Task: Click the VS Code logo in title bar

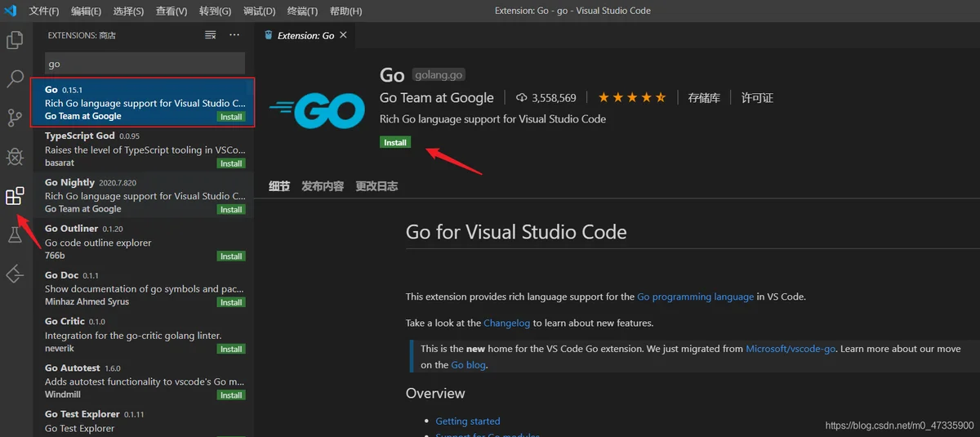Action: coord(11,11)
